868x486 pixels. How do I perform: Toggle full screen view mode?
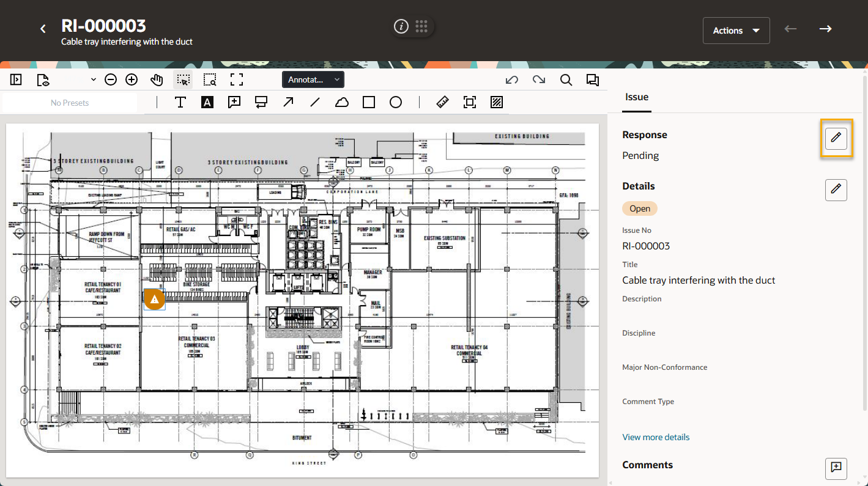point(237,79)
